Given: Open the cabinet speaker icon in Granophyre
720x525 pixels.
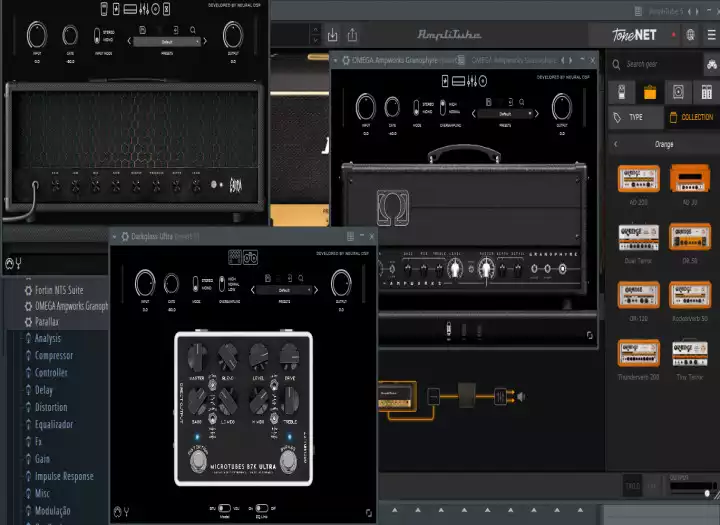Looking at the screenshot, I should (x=483, y=81).
